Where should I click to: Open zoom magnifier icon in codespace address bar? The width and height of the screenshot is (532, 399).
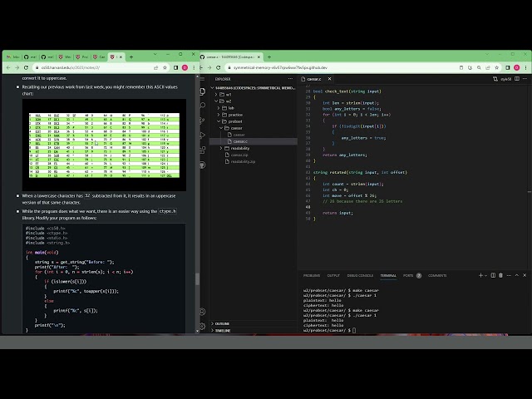479,67
